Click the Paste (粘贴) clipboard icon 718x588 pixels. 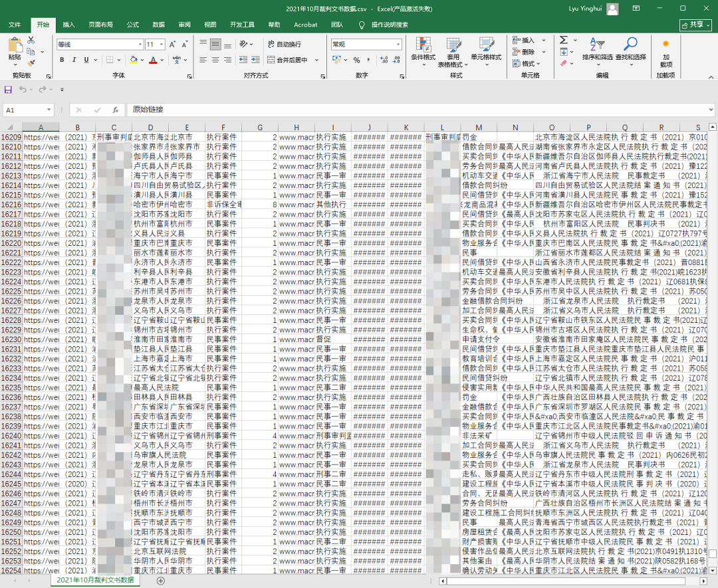15,45
